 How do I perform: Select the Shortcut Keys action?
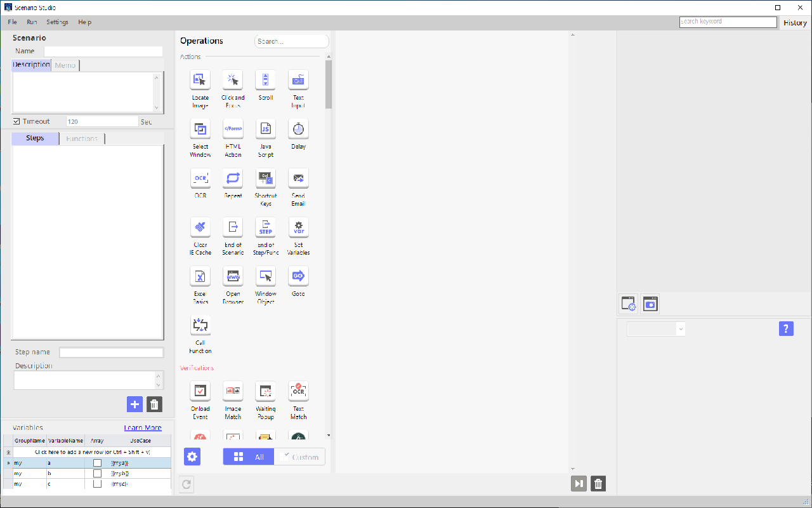[265, 178]
